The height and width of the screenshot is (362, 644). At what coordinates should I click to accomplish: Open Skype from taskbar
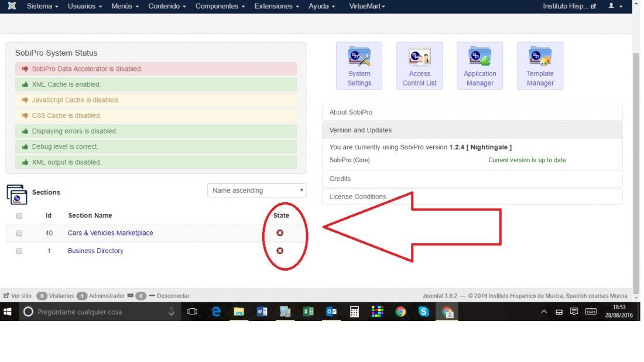(423, 312)
